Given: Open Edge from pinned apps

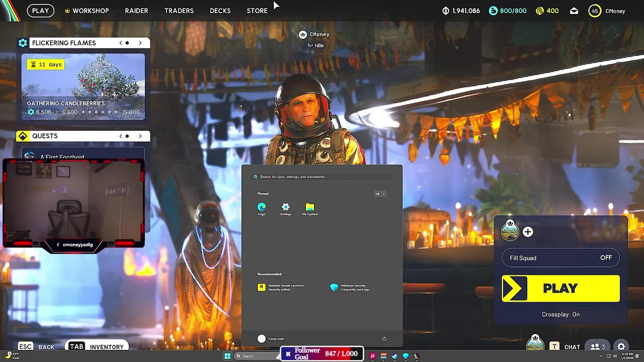Looking at the screenshot, I should coord(262,209).
